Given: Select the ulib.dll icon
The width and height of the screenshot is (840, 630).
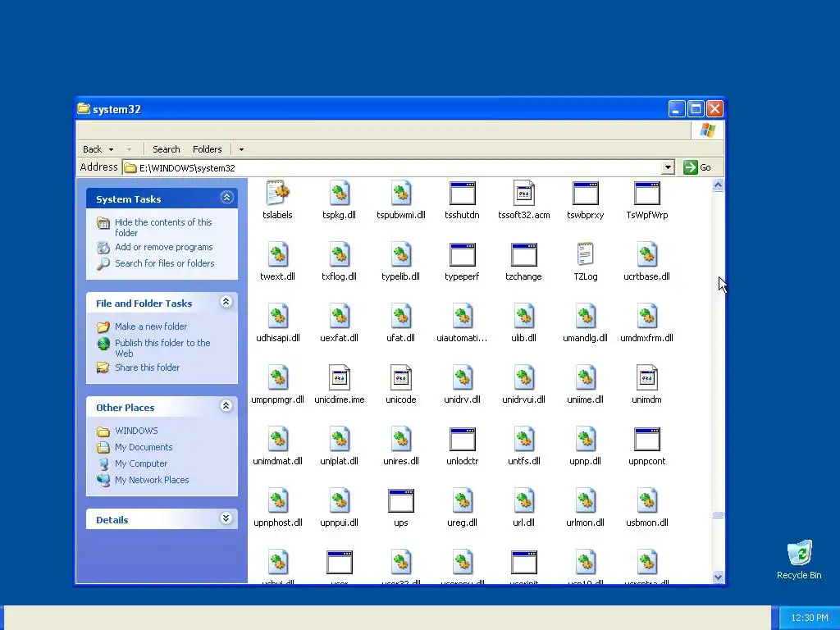Looking at the screenshot, I should (524, 316).
